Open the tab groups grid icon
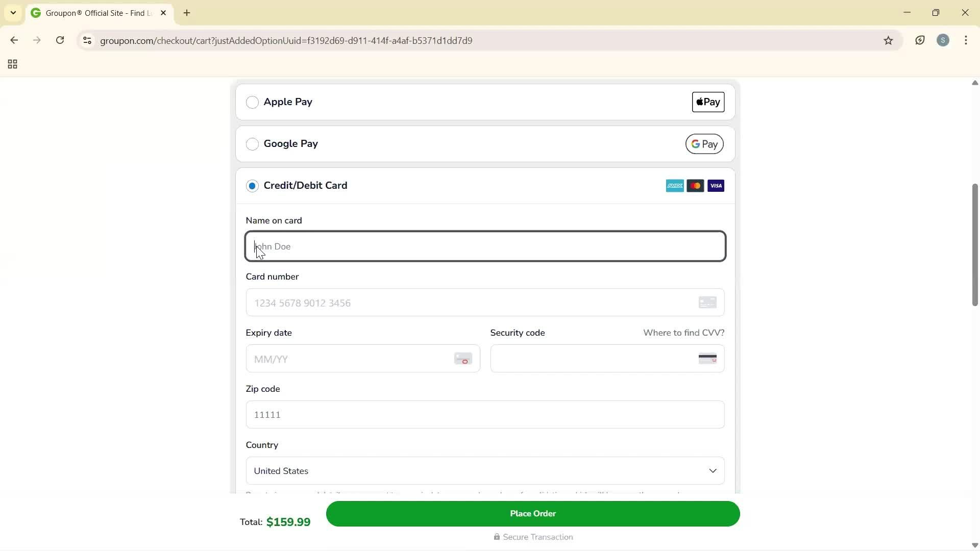Image resolution: width=980 pixels, height=551 pixels. coord(12,64)
